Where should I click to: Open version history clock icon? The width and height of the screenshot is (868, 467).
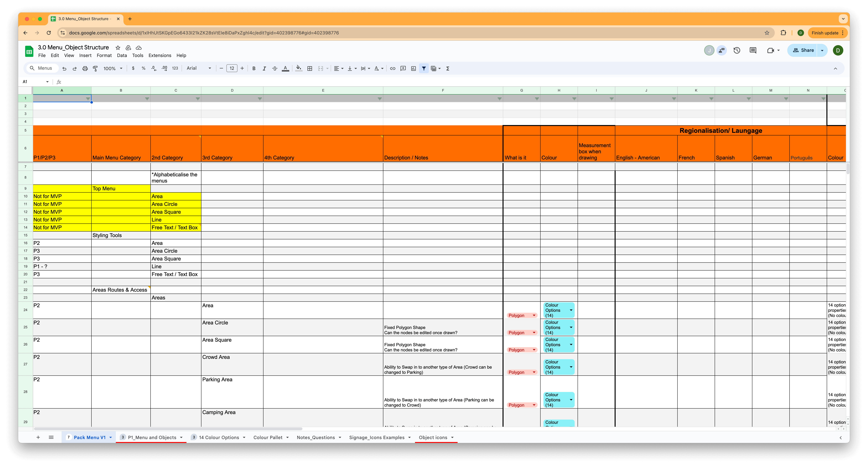pyautogui.click(x=737, y=50)
